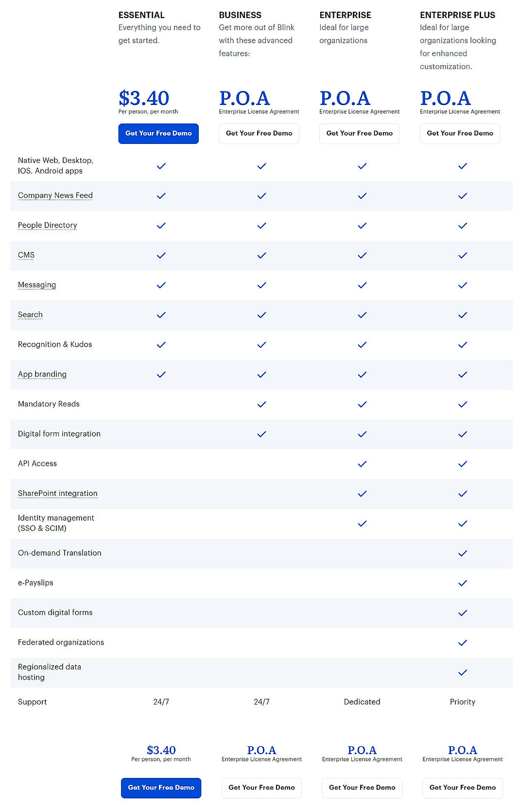
Task: Click the Essential plan checkmark for Messaging
Action: click(160, 285)
